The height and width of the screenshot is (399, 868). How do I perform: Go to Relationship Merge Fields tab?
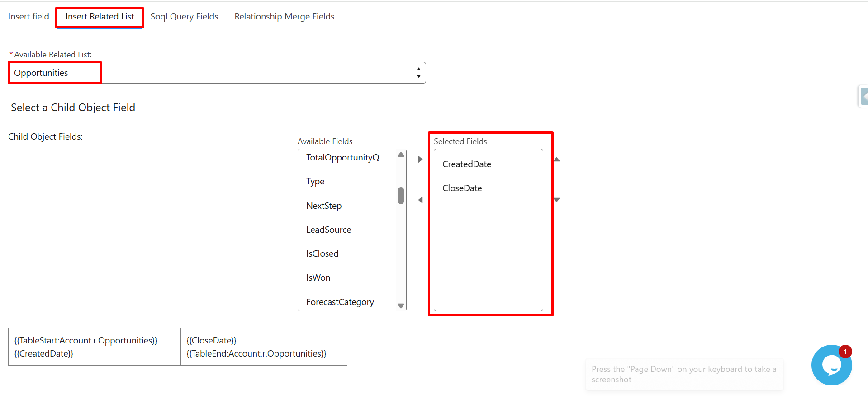tap(284, 17)
